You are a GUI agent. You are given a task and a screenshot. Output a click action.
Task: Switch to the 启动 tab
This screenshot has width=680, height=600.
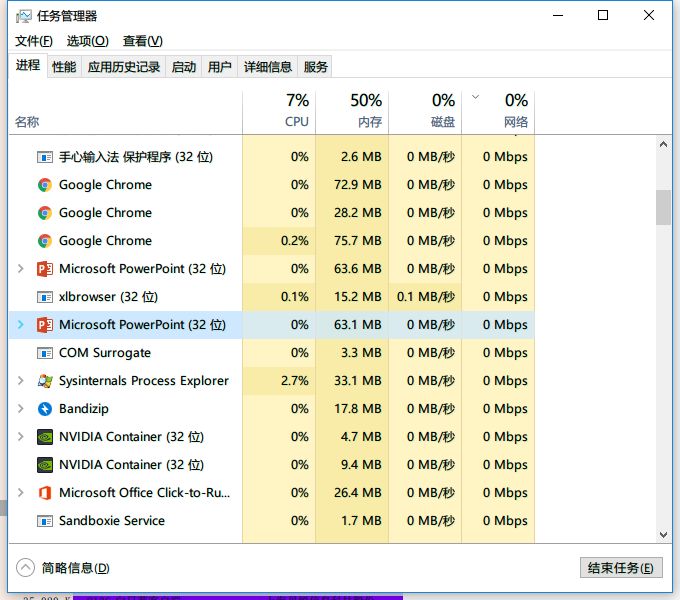click(184, 67)
